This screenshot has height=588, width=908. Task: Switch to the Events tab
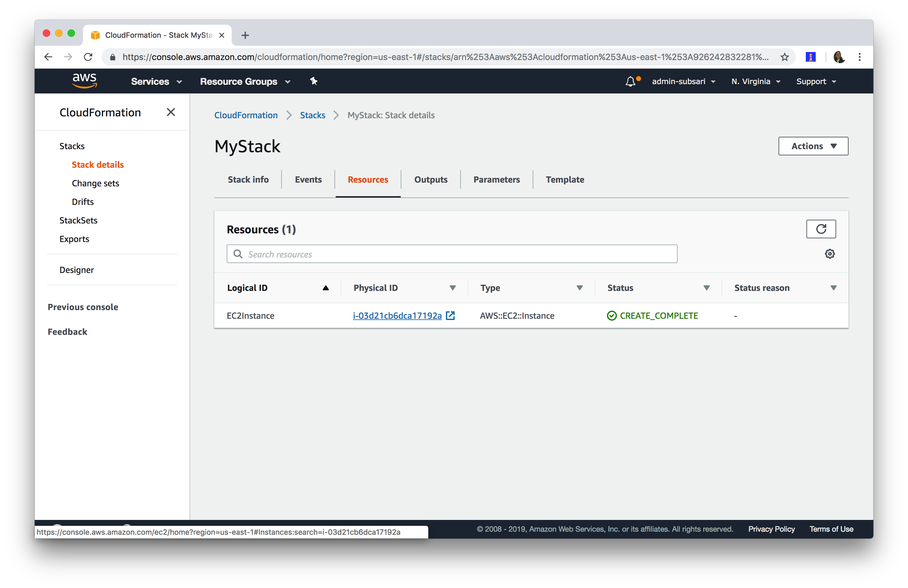pyautogui.click(x=308, y=179)
